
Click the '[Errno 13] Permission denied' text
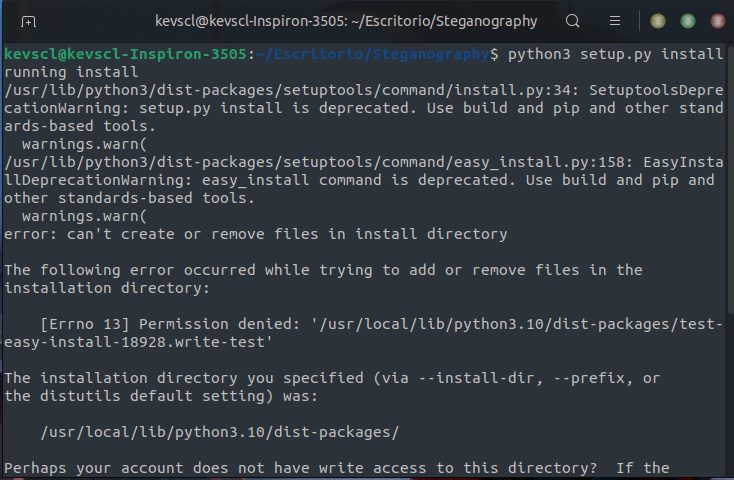point(170,324)
